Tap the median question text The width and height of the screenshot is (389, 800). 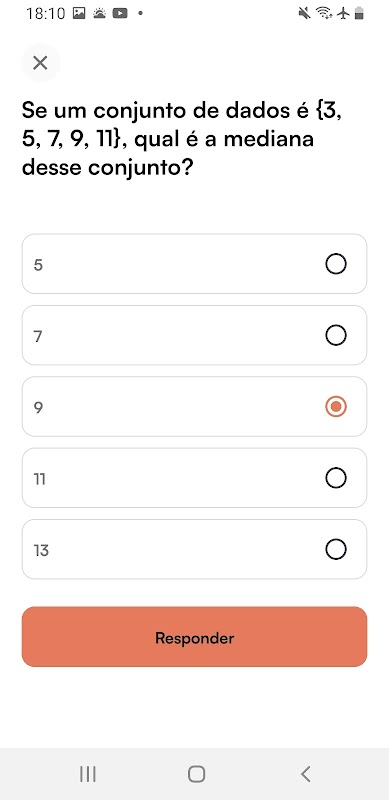click(182, 138)
